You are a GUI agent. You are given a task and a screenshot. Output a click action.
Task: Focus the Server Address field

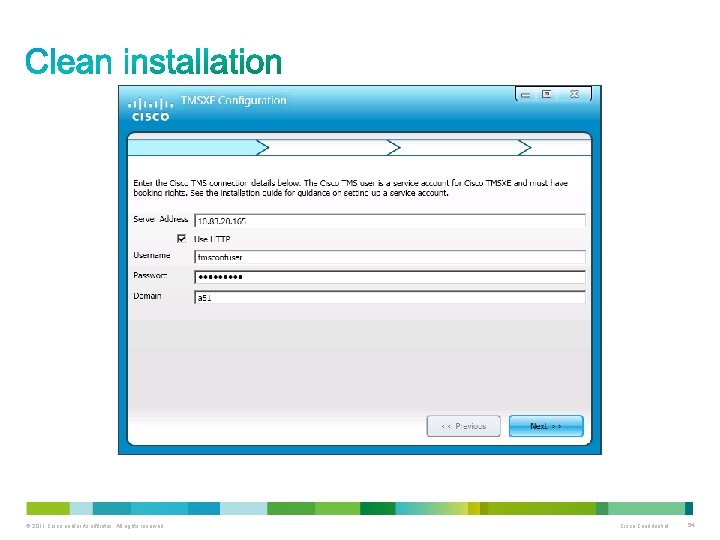[x=390, y=221]
